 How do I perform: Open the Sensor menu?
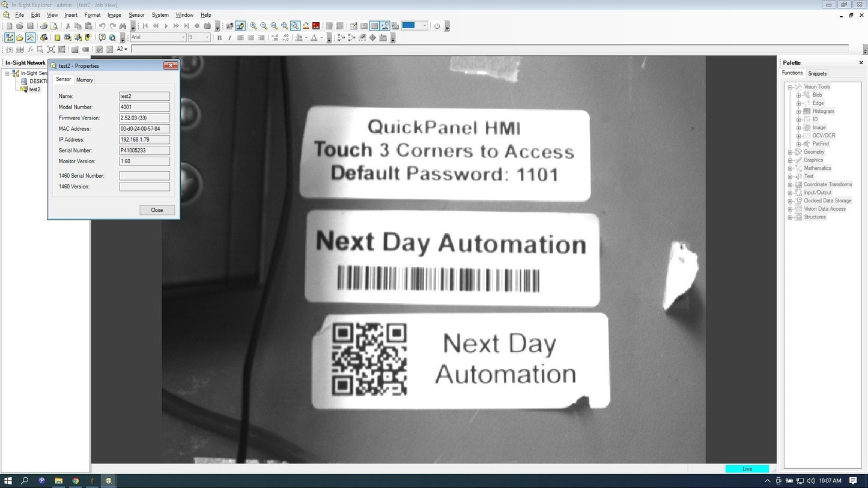coord(136,15)
